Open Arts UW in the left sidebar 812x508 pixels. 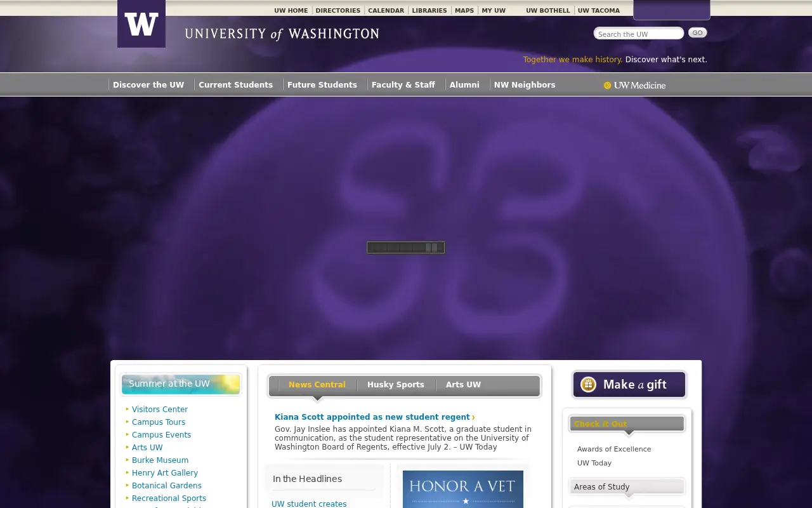pyautogui.click(x=147, y=448)
